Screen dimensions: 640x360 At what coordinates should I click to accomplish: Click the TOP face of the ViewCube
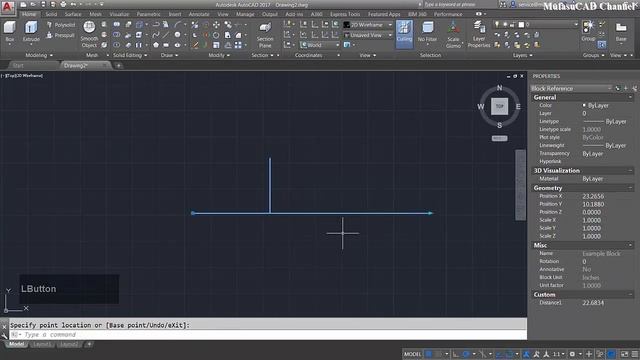click(x=499, y=106)
